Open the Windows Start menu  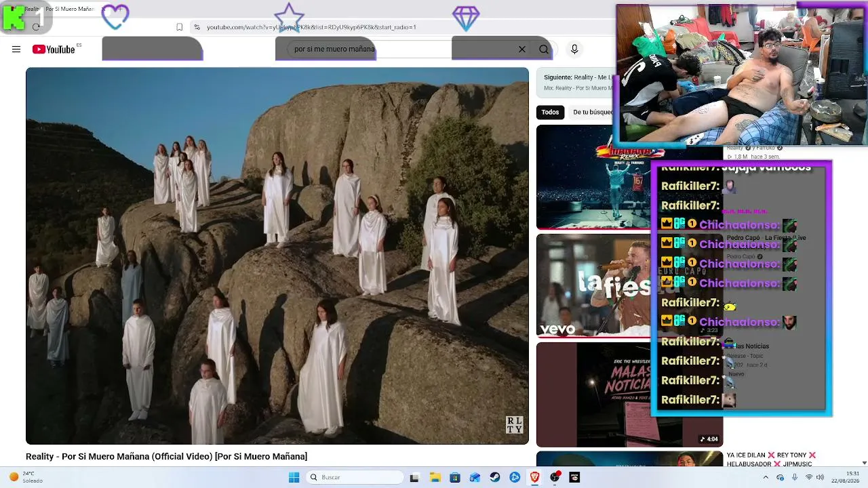(x=294, y=477)
